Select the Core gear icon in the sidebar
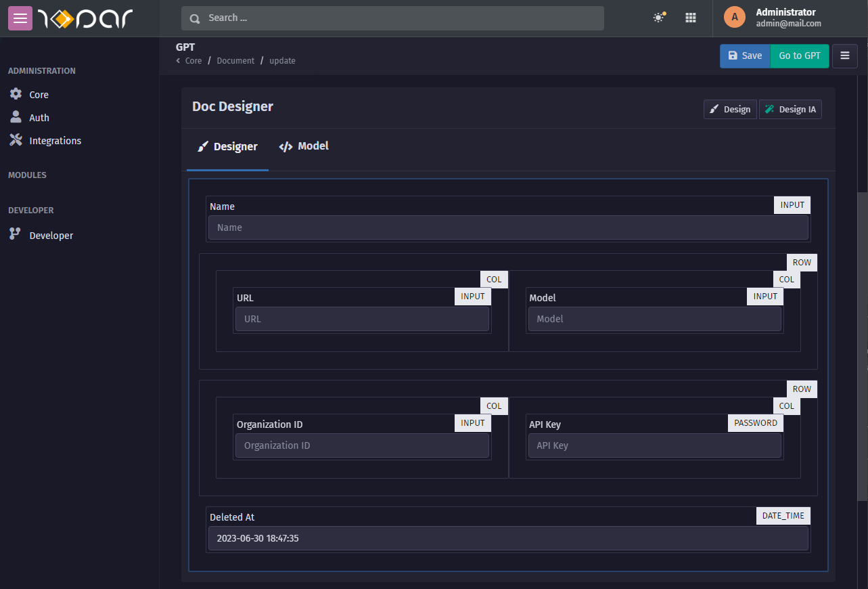The height and width of the screenshot is (589, 868). pyautogui.click(x=16, y=94)
